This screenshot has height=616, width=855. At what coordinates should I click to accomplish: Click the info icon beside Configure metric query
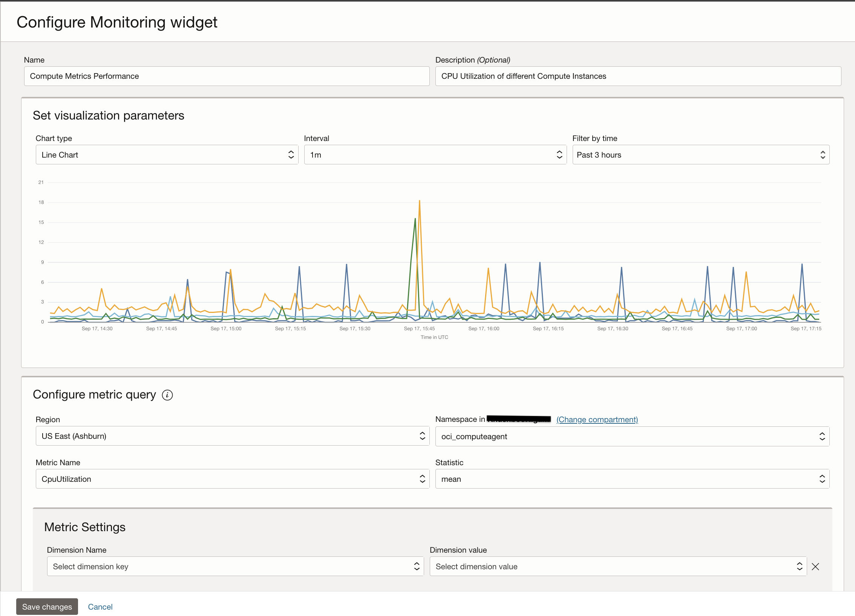(167, 395)
